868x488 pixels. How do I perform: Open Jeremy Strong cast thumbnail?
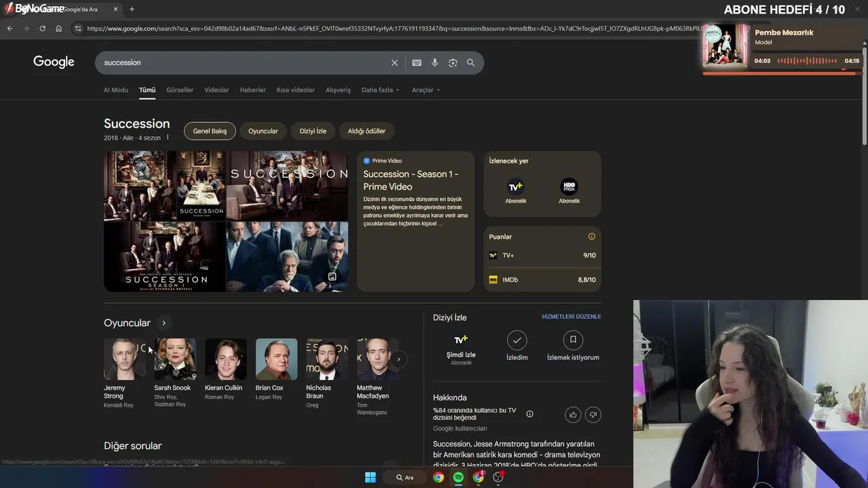[x=124, y=359]
